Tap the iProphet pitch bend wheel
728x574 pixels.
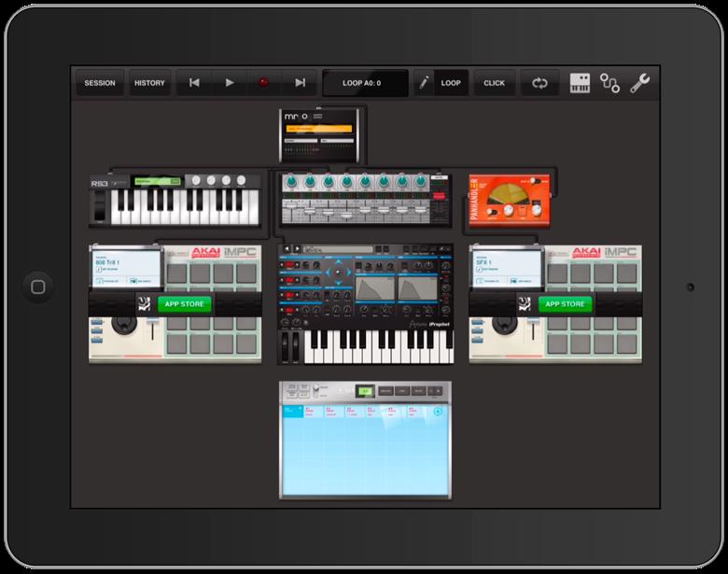(285, 346)
